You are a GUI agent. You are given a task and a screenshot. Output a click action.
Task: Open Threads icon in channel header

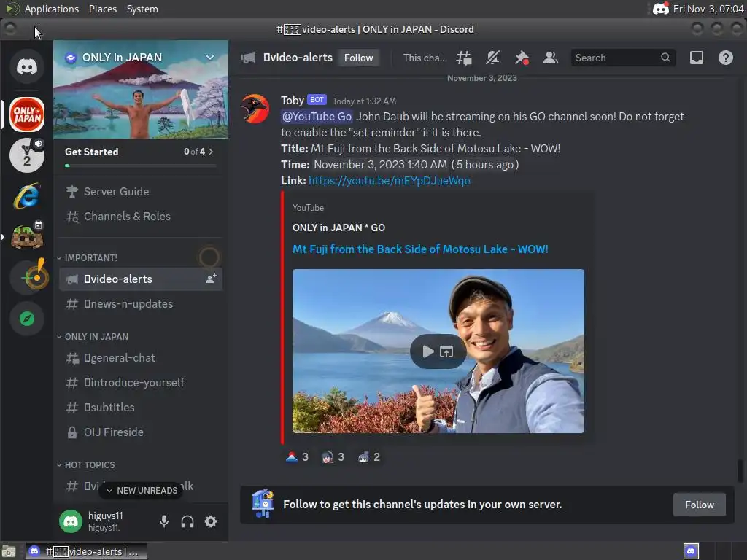(463, 58)
